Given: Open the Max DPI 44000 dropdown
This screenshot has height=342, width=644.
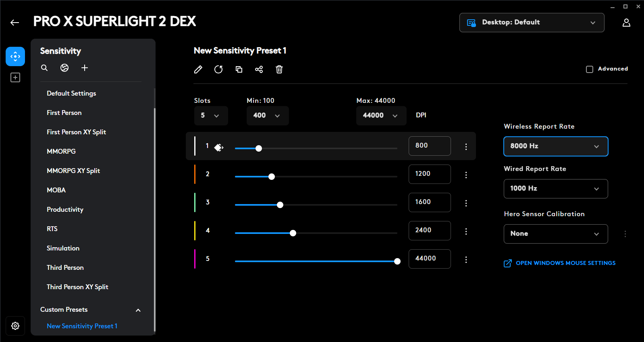Looking at the screenshot, I should [381, 116].
